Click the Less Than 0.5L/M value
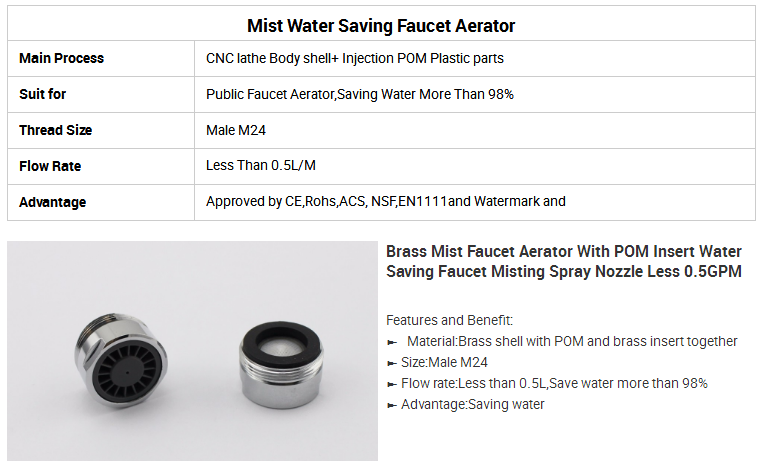The image size is (765, 473). [261, 165]
